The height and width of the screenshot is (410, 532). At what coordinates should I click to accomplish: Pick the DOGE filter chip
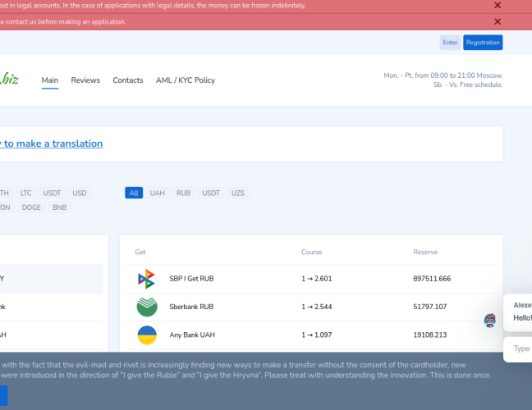pyautogui.click(x=31, y=207)
